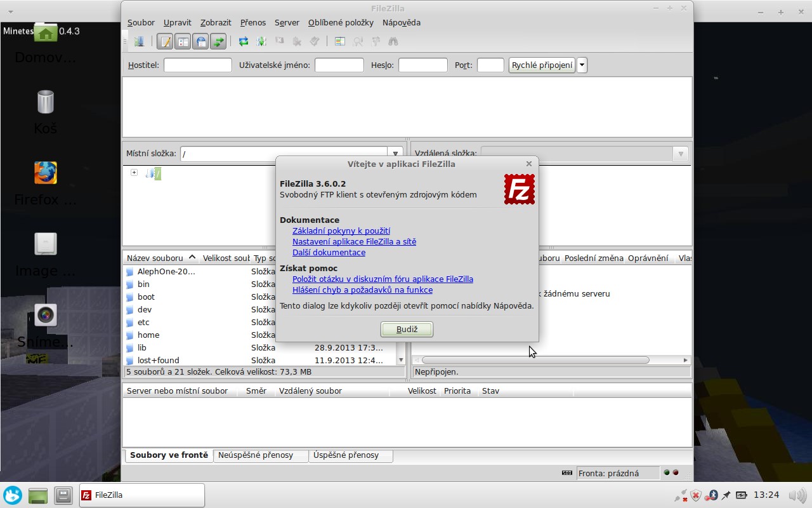
Task: Open the Image desktop icon
Action: (45, 244)
